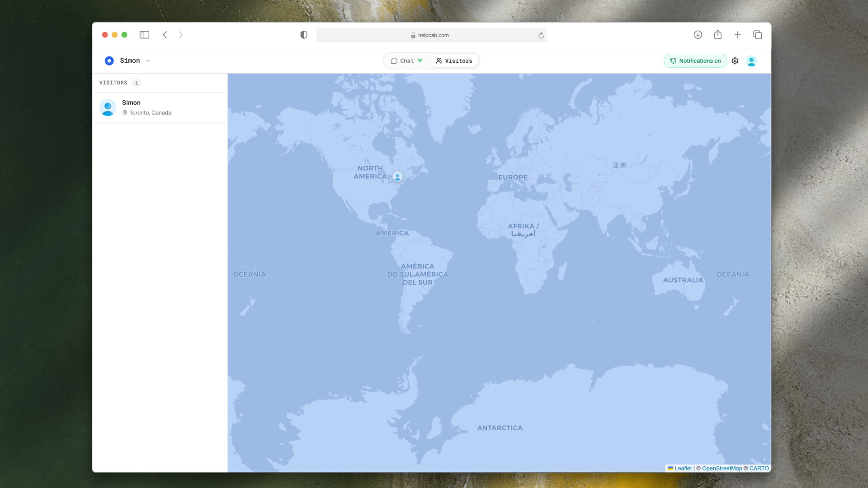The height and width of the screenshot is (488, 868).
Task: Click the EUROPE label on the map
Action: click(x=513, y=177)
